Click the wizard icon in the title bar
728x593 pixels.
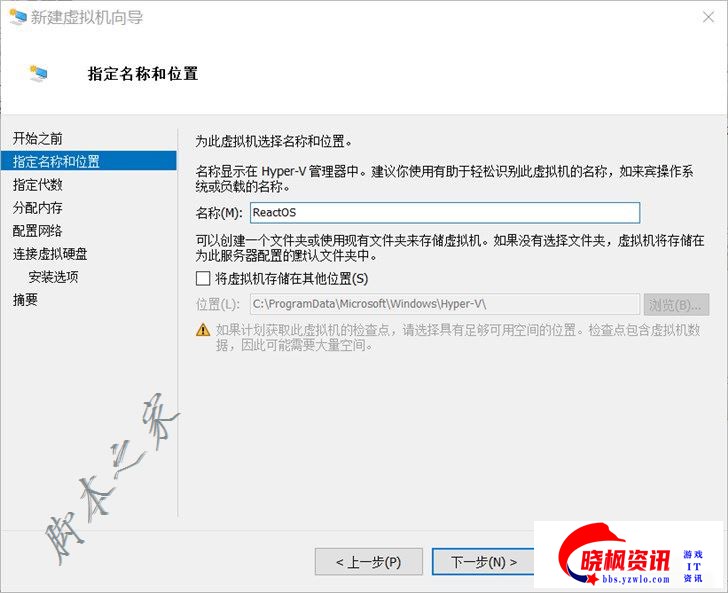tap(16, 18)
